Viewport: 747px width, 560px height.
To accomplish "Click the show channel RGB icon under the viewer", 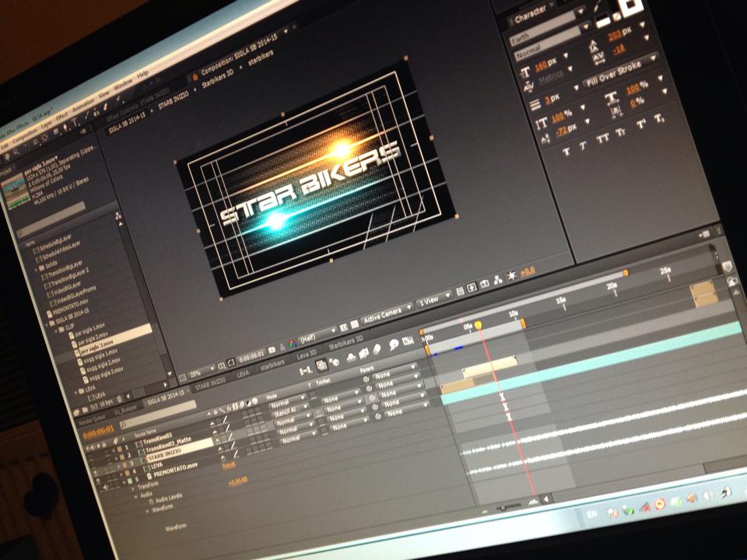I will click(293, 343).
